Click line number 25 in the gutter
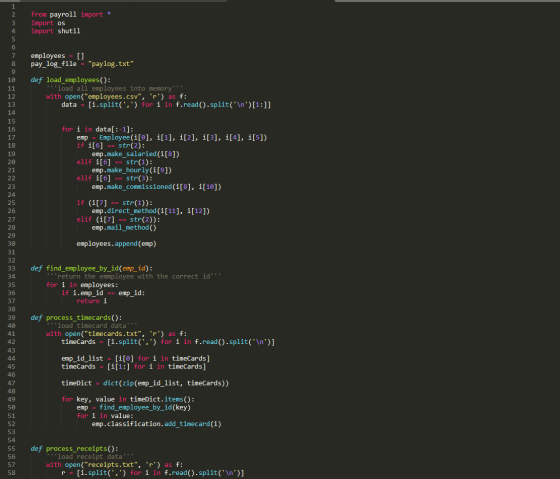 [x=11, y=203]
